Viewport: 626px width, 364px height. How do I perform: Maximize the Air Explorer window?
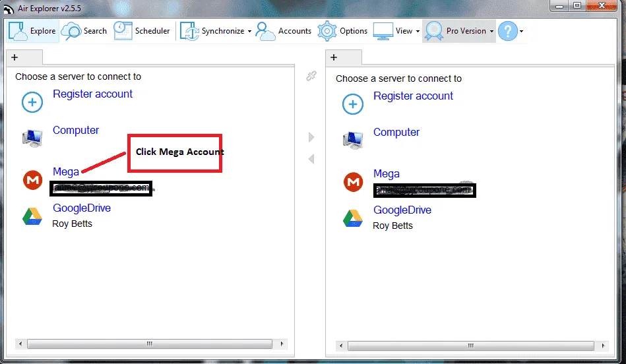pyautogui.click(x=577, y=6)
